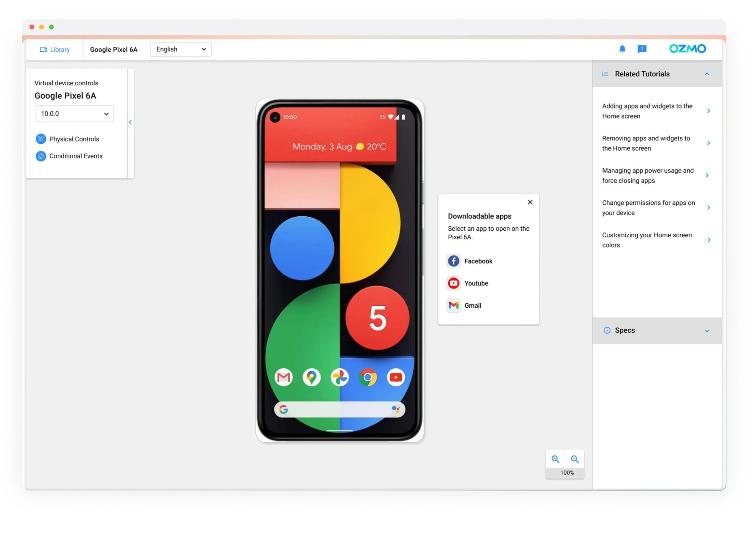Click the chevron next to Change permissions tutorial
756x534 pixels.
point(708,207)
